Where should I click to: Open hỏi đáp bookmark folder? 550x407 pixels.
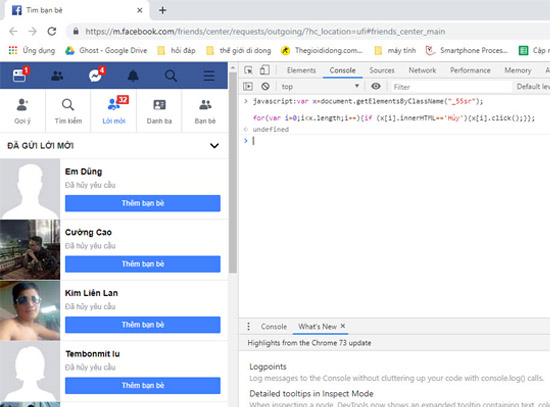click(176, 51)
